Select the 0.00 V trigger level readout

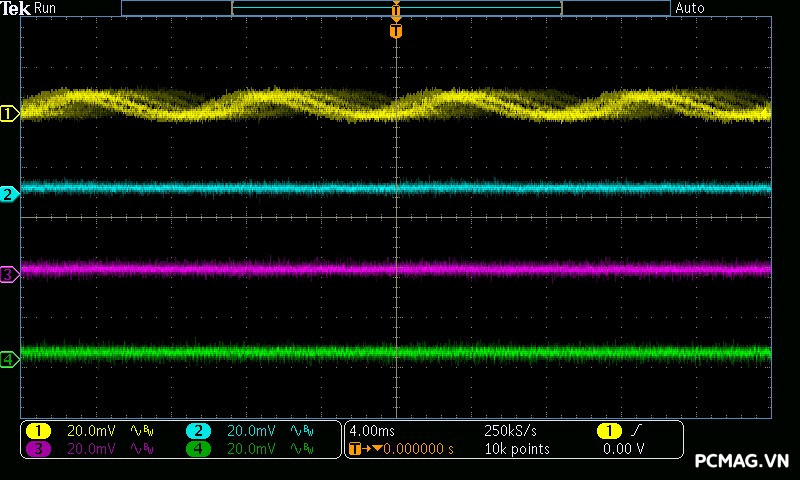[x=623, y=449]
